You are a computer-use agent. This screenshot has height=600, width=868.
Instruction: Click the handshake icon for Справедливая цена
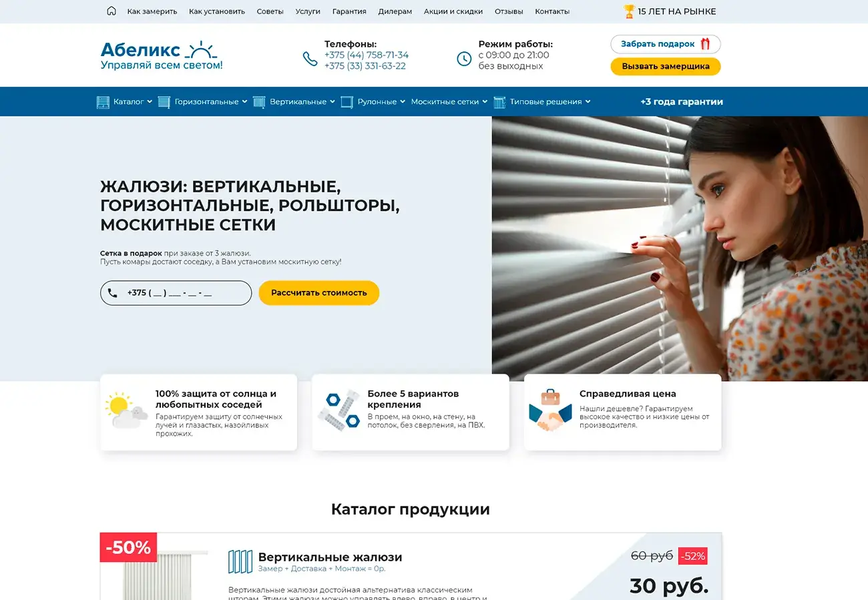(x=550, y=410)
